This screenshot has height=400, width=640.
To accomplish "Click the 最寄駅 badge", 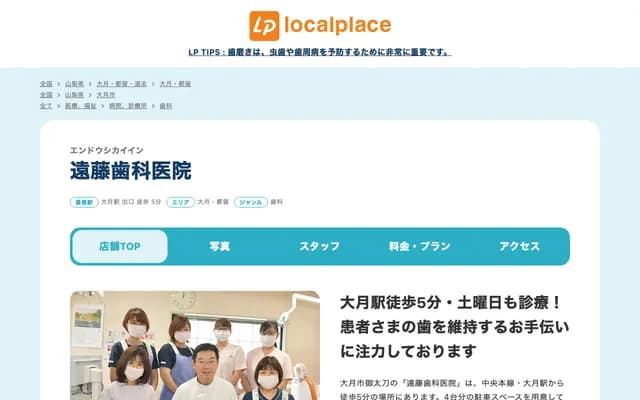I will tap(83, 201).
